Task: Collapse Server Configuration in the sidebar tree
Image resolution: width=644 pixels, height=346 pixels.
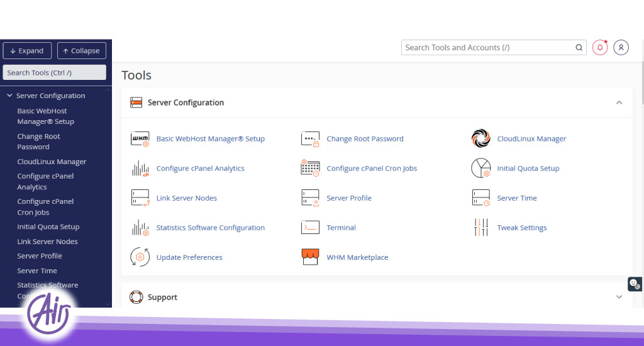Action: tap(9, 96)
